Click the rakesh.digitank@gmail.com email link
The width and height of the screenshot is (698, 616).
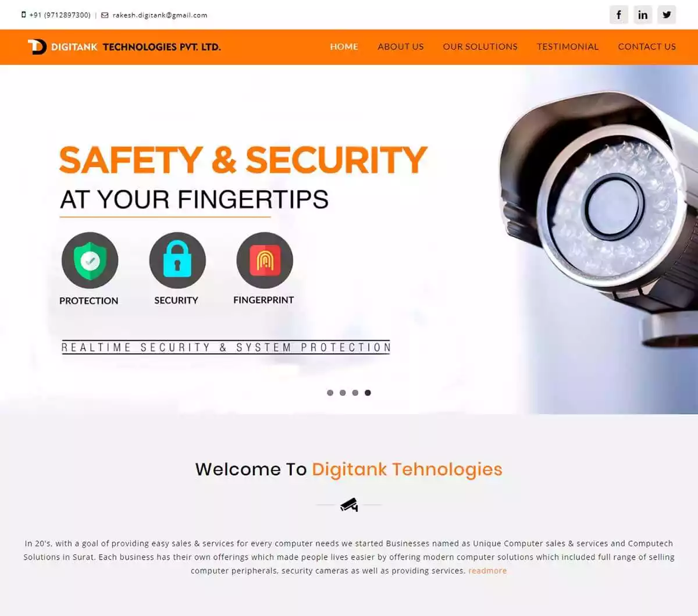click(160, 15)
